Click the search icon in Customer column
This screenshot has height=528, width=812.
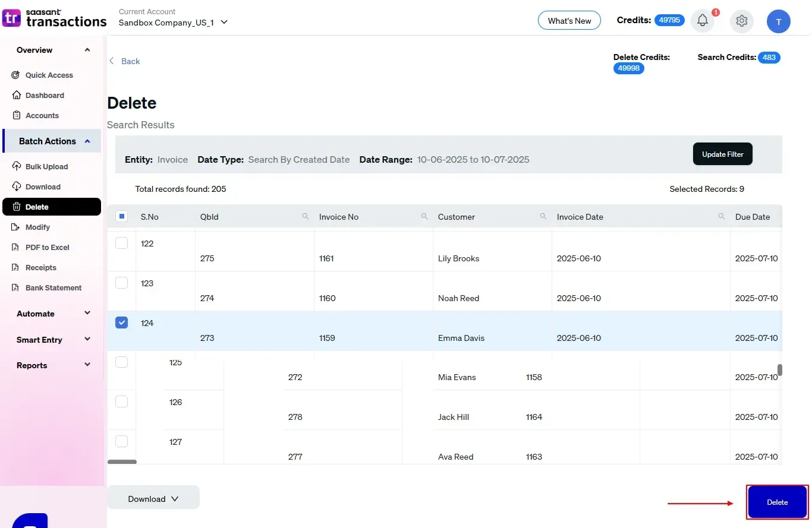543,216
